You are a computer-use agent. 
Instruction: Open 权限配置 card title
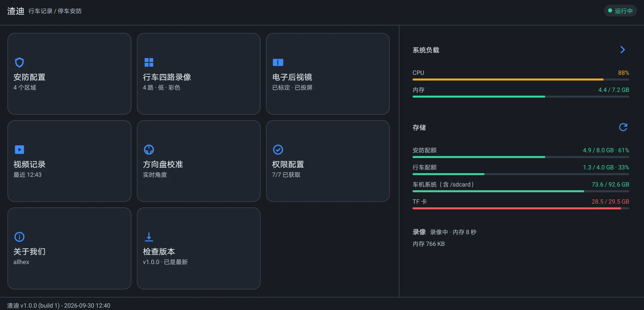(x=288, y=164)
